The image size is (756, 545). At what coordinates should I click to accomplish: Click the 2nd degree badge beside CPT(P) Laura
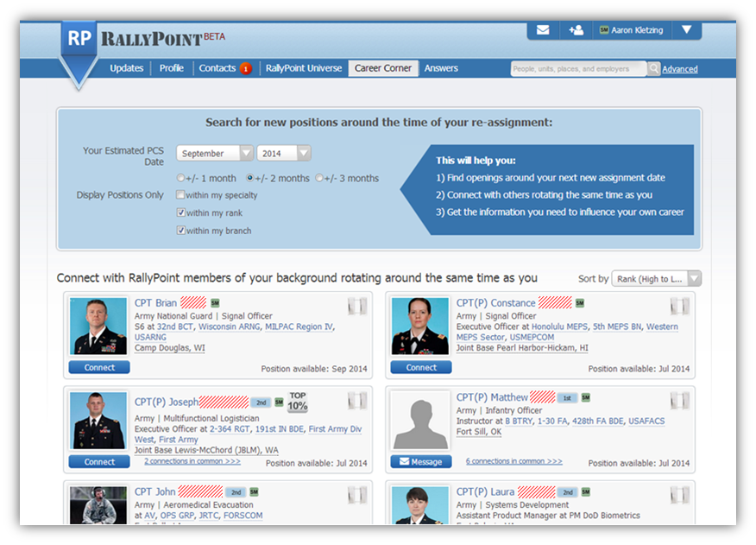(x=568, y=492)
